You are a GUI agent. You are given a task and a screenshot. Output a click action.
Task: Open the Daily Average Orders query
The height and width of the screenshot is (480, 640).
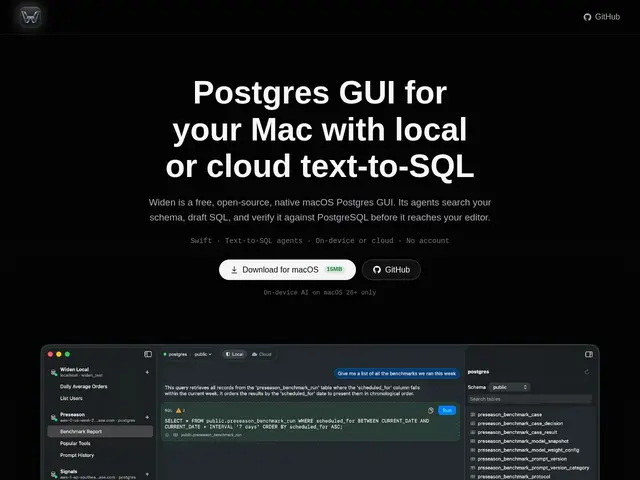point(84,387)
